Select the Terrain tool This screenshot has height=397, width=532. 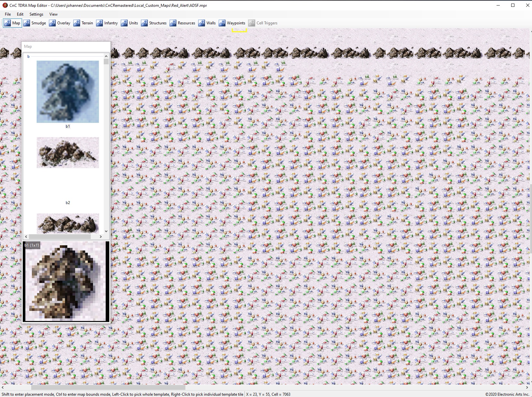84,23
